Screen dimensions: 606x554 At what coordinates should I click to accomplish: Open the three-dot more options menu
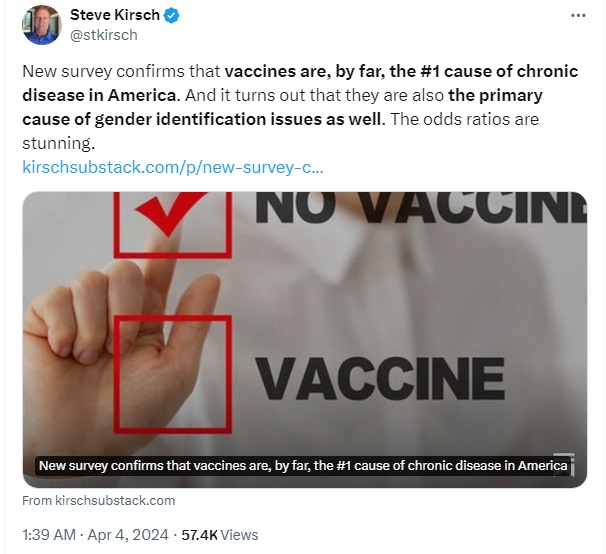pos(578,15)
